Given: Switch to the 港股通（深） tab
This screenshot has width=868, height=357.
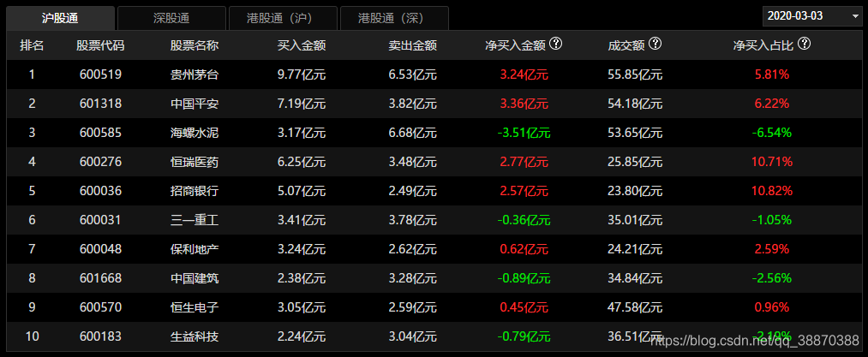Looking at the screenshot, I should coord(394,18).
